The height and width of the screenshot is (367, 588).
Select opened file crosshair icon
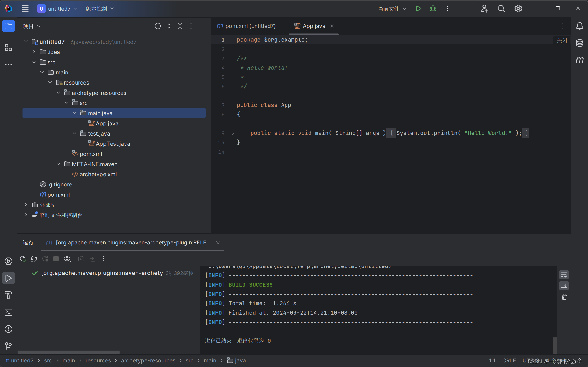pyautogui.click(x=158, y=26)
